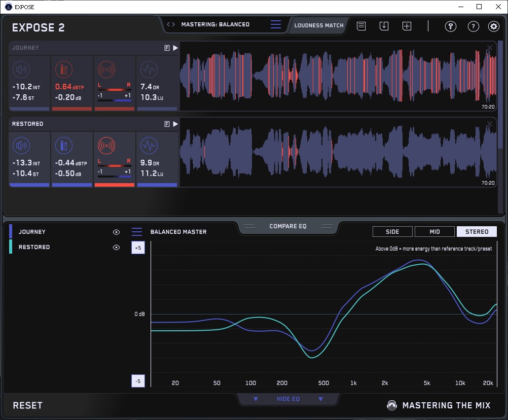Click the RESET button
This screenshot has width=508, height=420.
[x=27, y=405]
